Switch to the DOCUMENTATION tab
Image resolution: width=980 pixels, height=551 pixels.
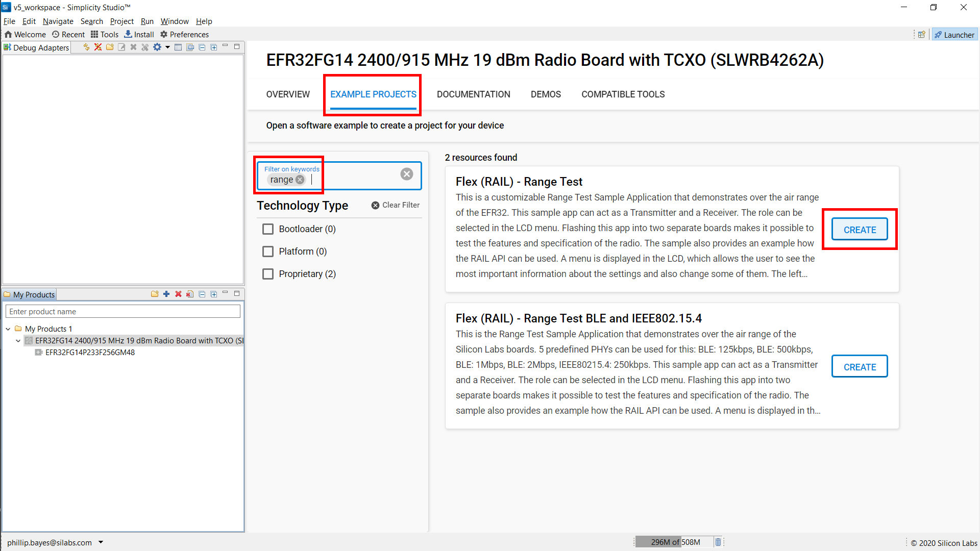pyautogui.click(x=474, y=94)
